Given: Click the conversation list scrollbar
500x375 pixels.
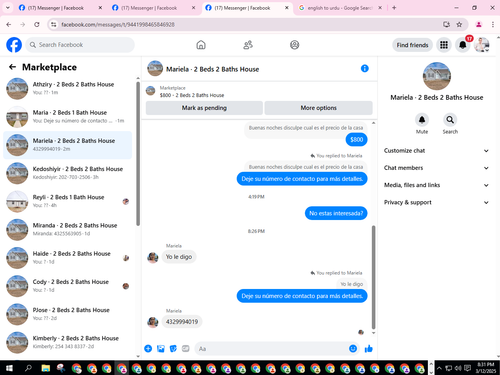Looking at the screenshot, I should point(138,153).
